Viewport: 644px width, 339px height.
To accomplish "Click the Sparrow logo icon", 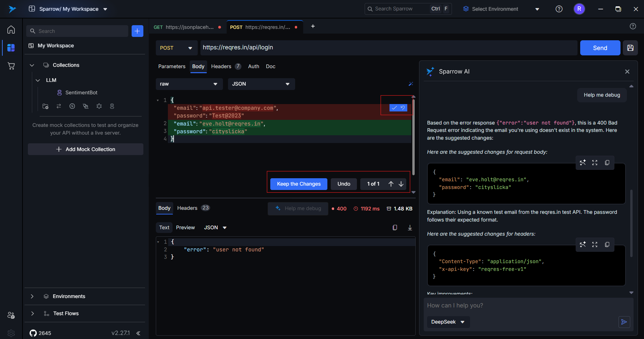I will click(x=12, y=9).
